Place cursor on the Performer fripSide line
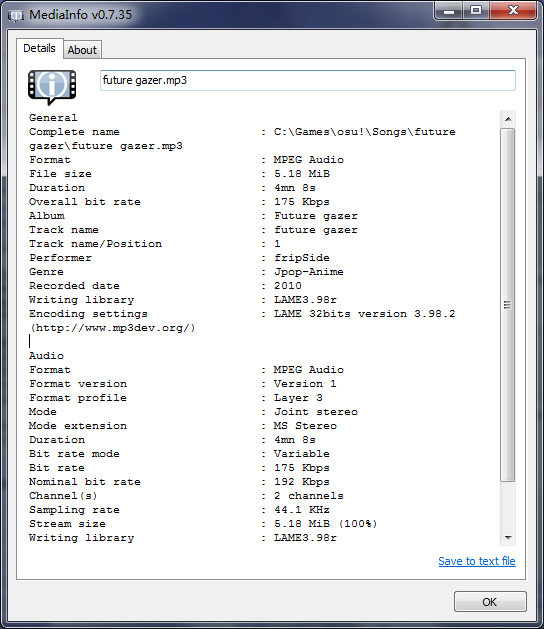 179,258
